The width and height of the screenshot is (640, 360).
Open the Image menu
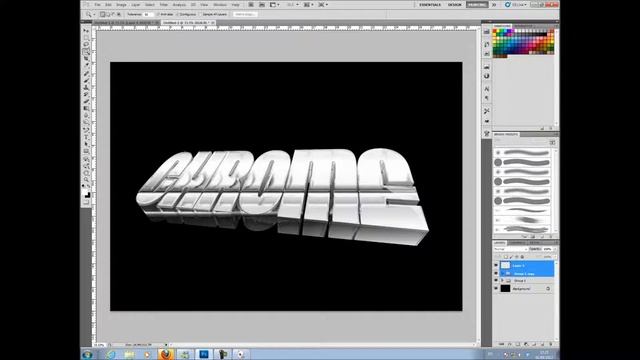(x=121, y=4)
